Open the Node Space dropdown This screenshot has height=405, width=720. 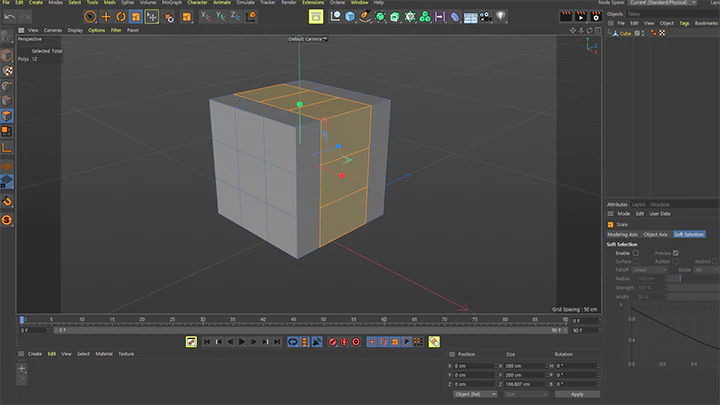click(662, 2)
